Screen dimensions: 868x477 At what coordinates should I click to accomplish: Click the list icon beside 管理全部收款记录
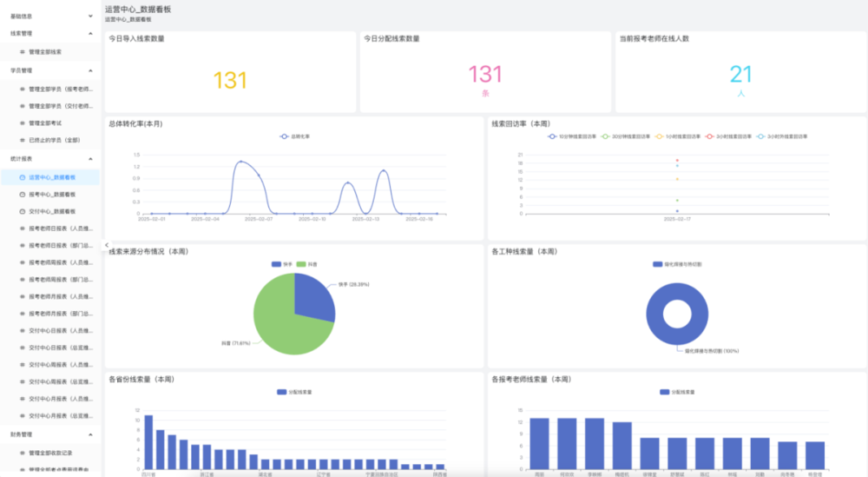click(x=23, y=453)
